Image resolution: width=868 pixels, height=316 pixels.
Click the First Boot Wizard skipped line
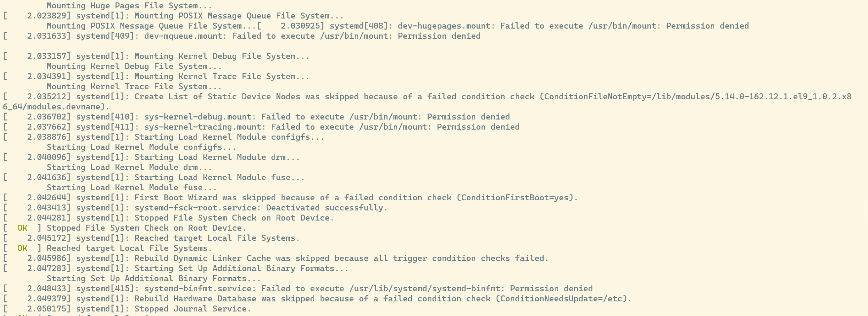291,198
